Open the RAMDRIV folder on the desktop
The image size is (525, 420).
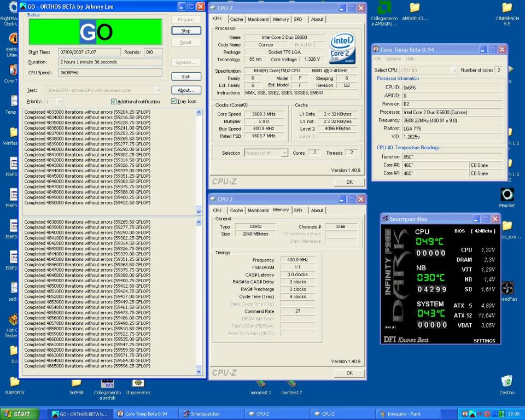[x=15, y=386]
